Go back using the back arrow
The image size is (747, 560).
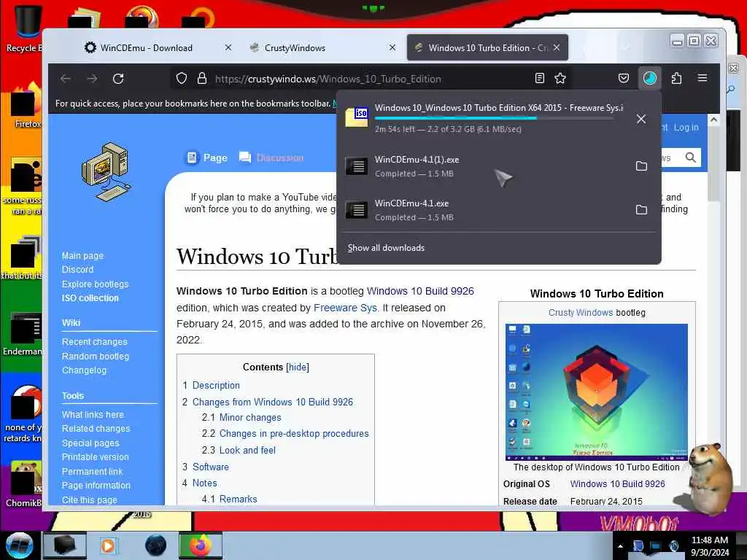(66, 79)
